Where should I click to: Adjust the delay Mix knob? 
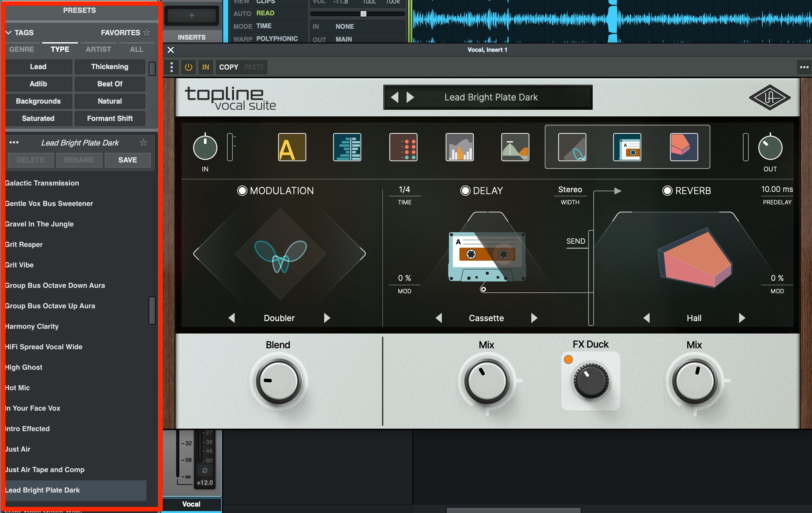[486, 382]
